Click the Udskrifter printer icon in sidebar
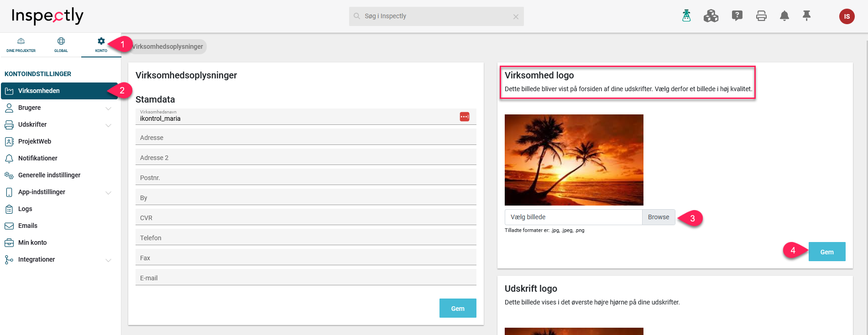Image resolution: width=868 pixels, height=335 pixels. pos(9,124)
